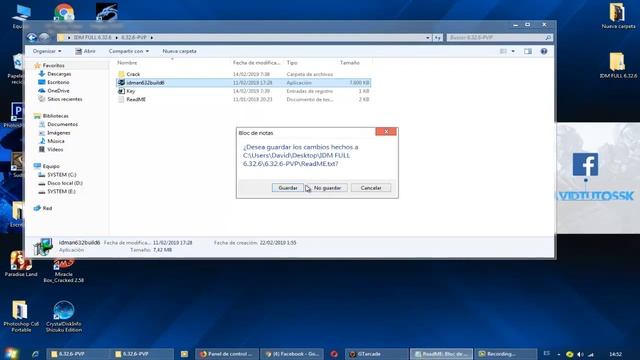The height and width of the screenshot is (360, 640).
Task: Choose No guardar in the save prompt
Action: click(327, 188)
